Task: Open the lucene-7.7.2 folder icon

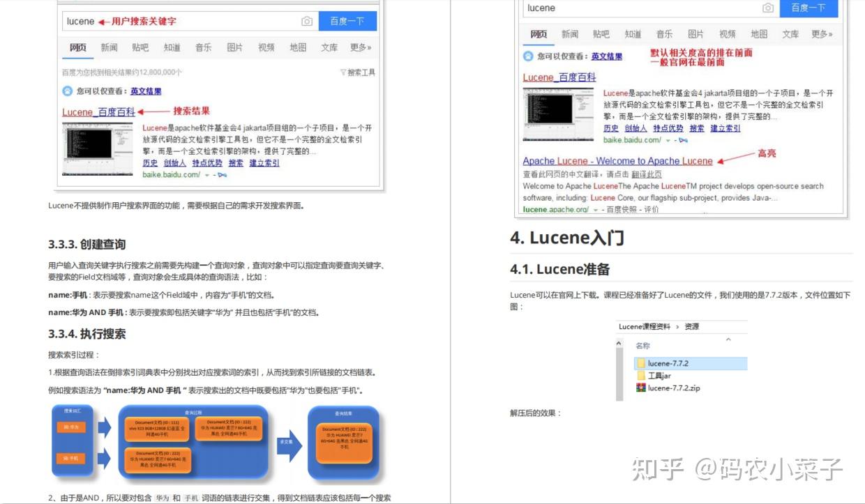Action: pyautogui.click(x=642, y=363)
